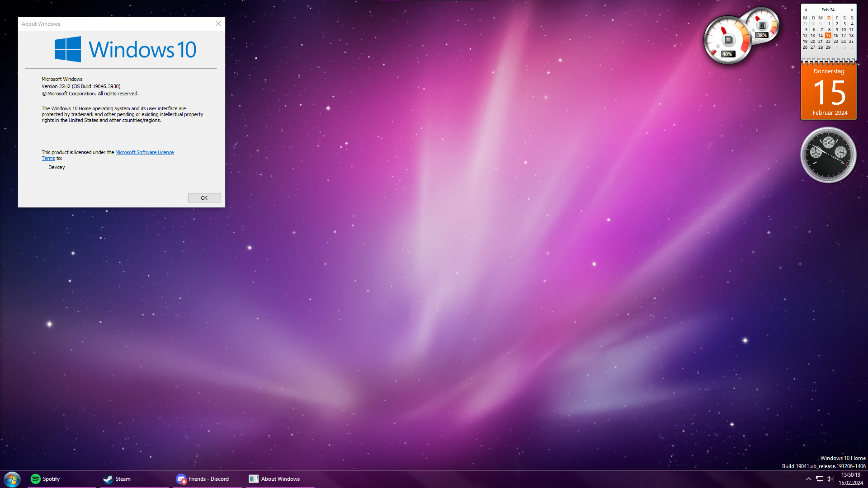
Task: Open the Start menu orb
Action: 12,479
